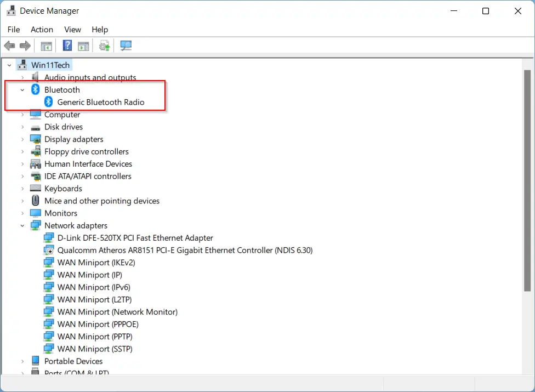The width and height of the screenshot is (535, 392).
Task: Expand Mice and other pointing devices
Action: click(x=22, y=201)
